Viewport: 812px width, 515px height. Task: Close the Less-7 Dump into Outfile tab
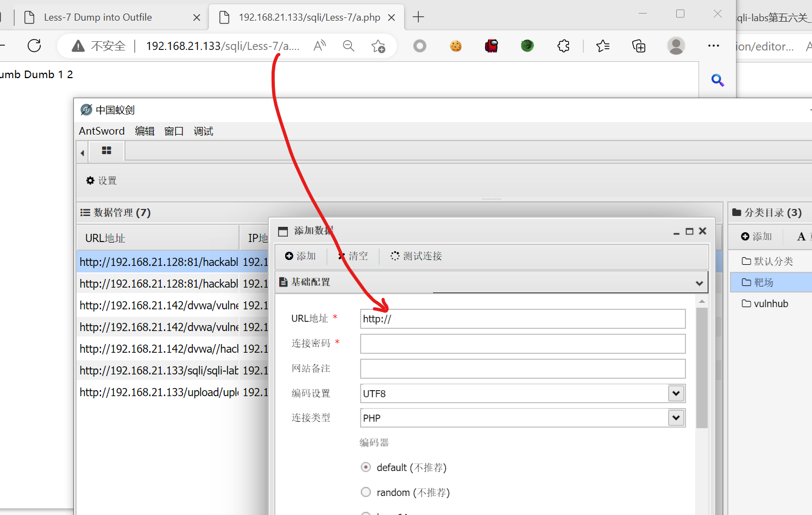(197, 17)
